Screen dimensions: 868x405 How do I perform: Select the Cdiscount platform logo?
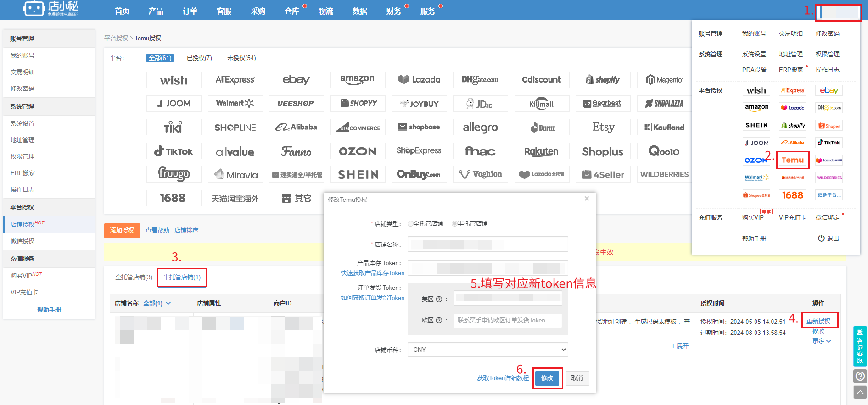click(x=542, y=80)
